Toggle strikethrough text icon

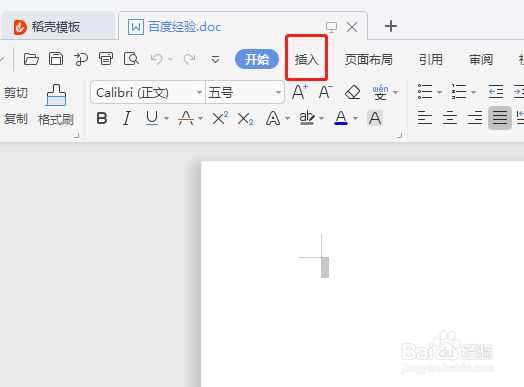tap(186, 118)
